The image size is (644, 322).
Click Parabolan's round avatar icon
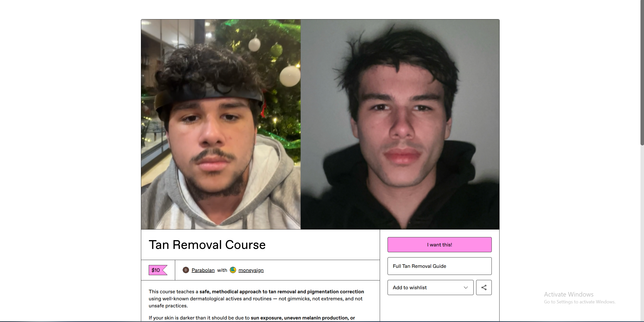(x=186, y=270)
